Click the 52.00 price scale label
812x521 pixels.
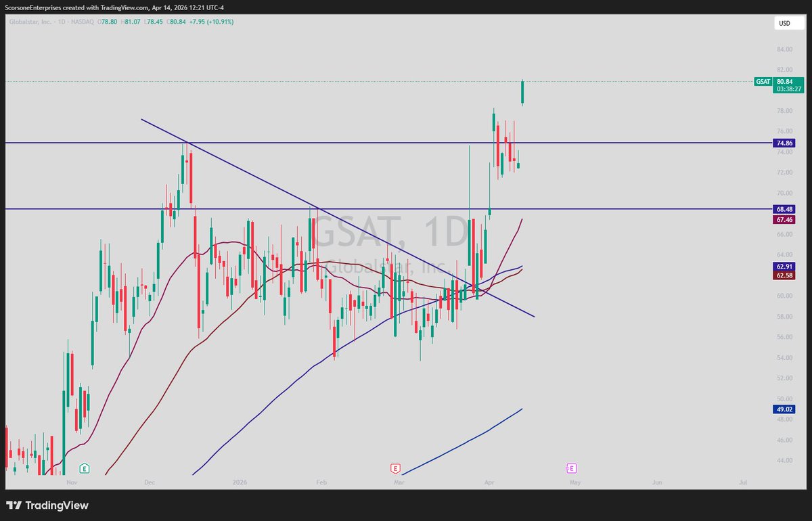click(785, 379)
